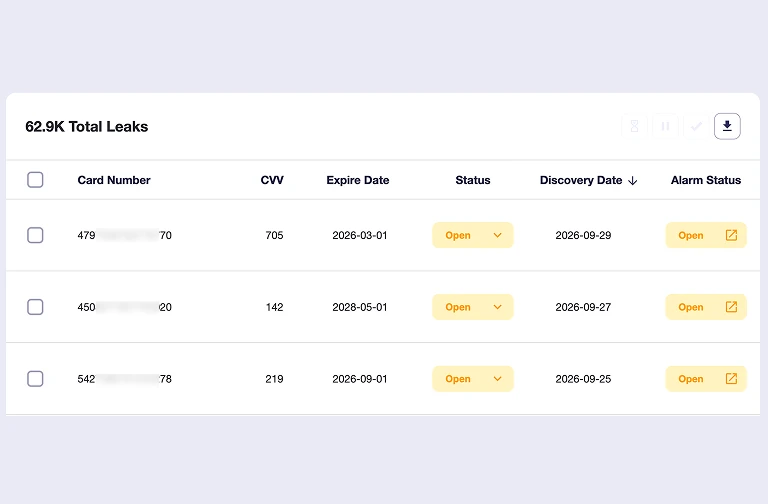This screenshot has width=768, height=504.
Task: Click the hourglass pending icon
Action: tap(634, 126)
